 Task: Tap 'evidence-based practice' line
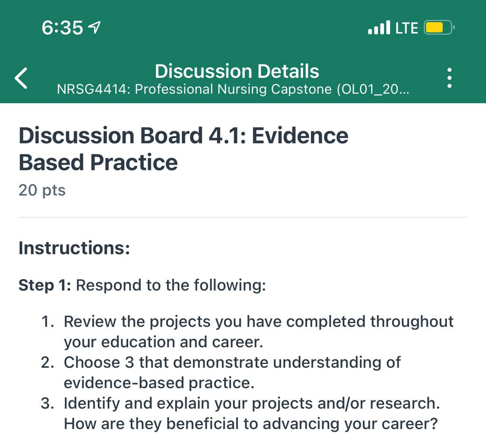click(159, 383)
